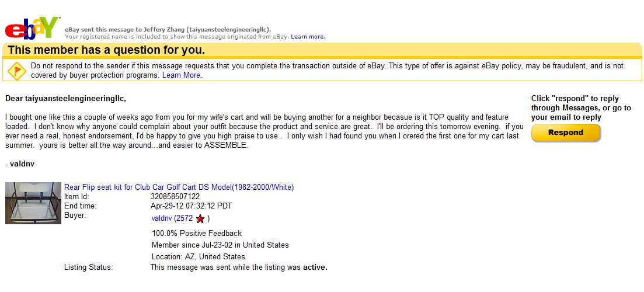Click the "Dear taiyuansteelengineeringllc" greeting
The image size is (644, 292).
coord(65,98)
